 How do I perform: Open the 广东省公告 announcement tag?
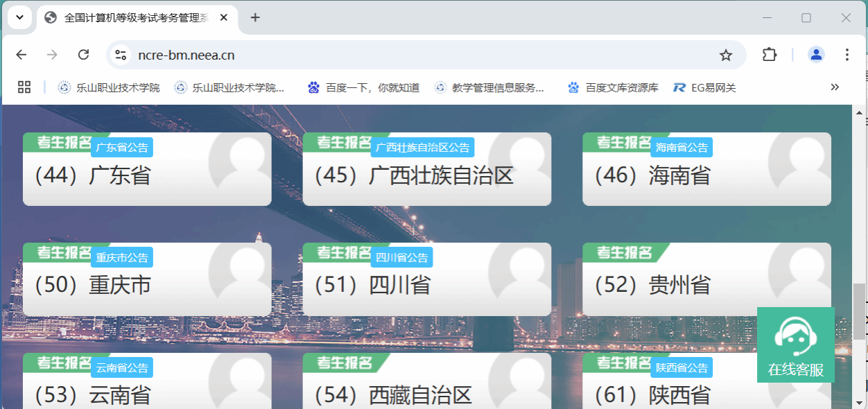click(x=122, y=147)
